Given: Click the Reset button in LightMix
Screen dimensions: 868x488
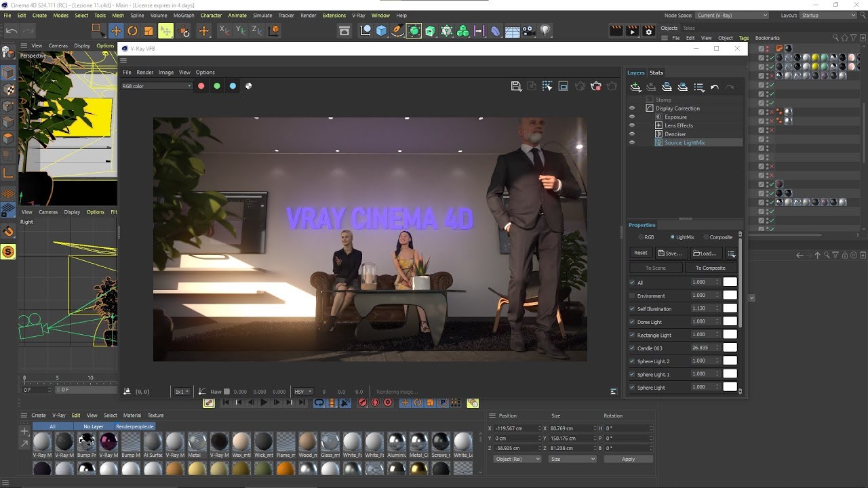Looking at the screenshot, I should 641,253.
